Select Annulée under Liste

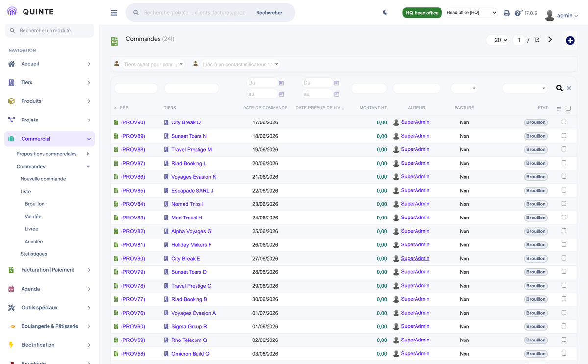[x=34, y=242]
